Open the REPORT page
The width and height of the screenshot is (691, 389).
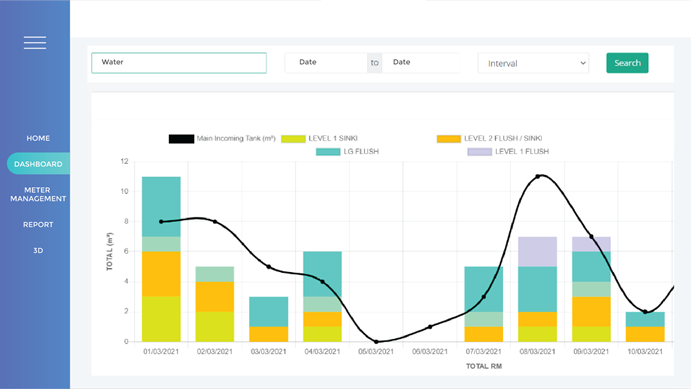pos(38,225)
